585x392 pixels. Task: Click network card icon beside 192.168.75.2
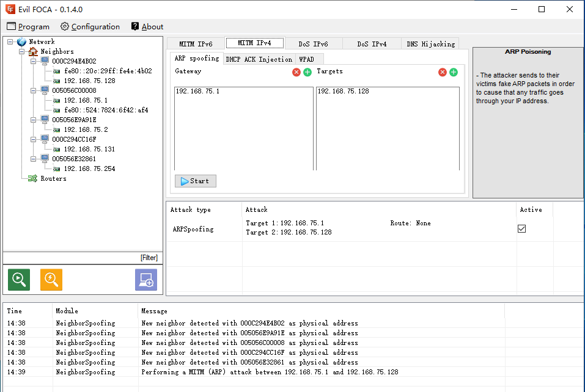click(57, 129)
